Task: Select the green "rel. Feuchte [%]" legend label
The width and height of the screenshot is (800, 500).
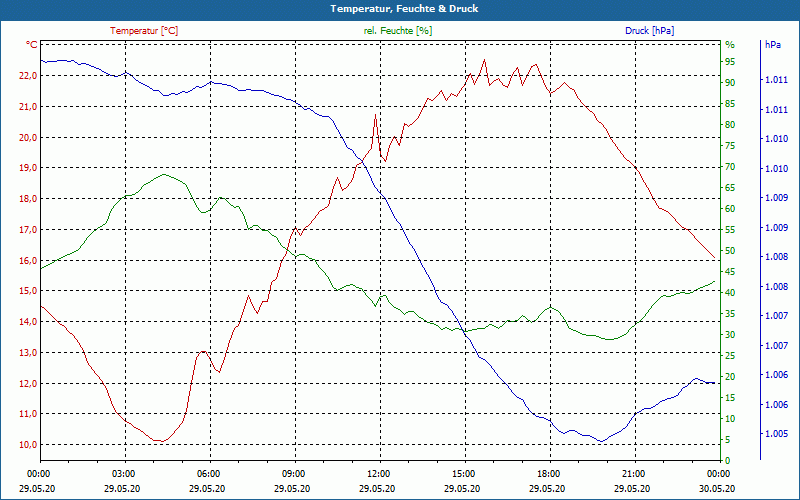Action: tap(398, 31)
